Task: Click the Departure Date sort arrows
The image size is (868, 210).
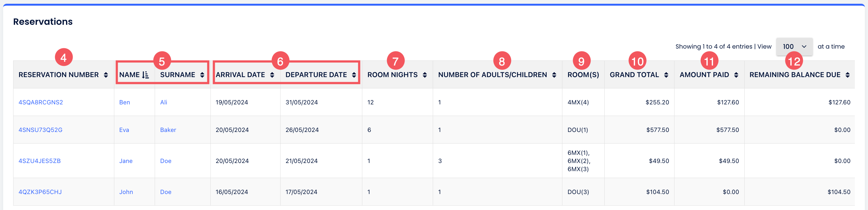Action: pos(354,75)
